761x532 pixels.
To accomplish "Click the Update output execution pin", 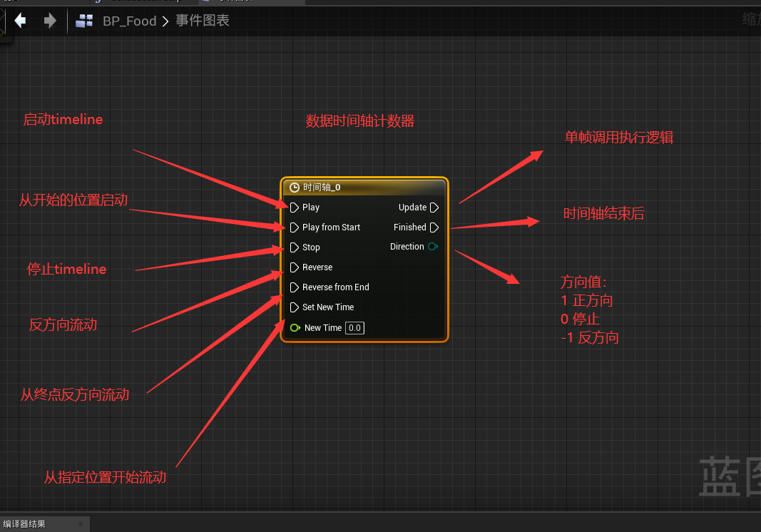I will point(434,208).
